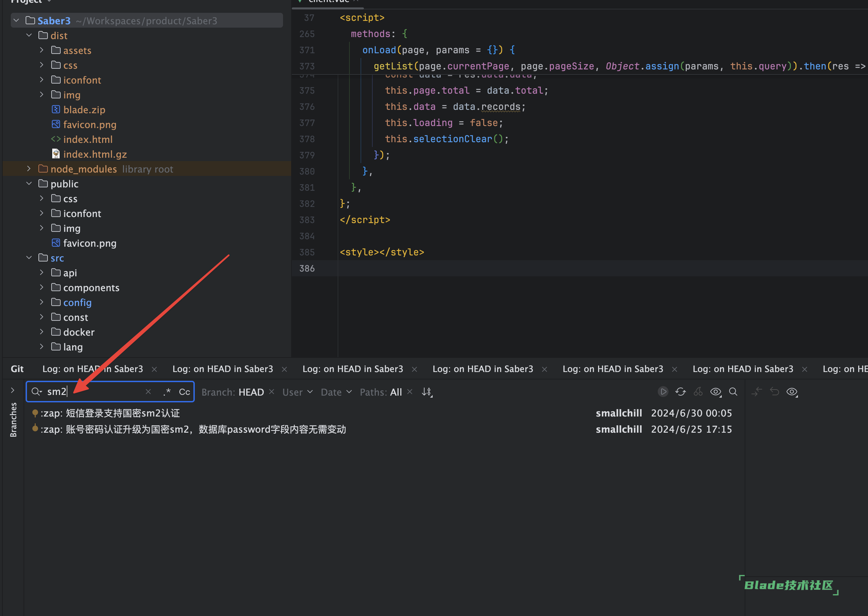Collapse the public folder

[x=29, y=183]
